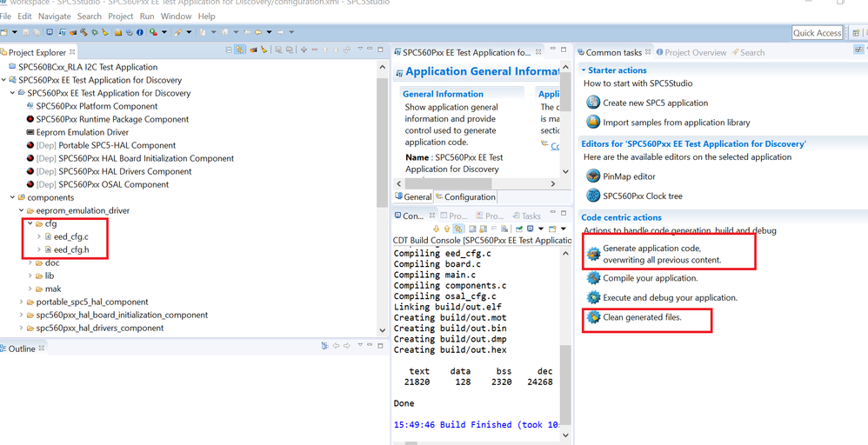
Task: Click Execute and debug your application text
Action: tap(671, 298)
